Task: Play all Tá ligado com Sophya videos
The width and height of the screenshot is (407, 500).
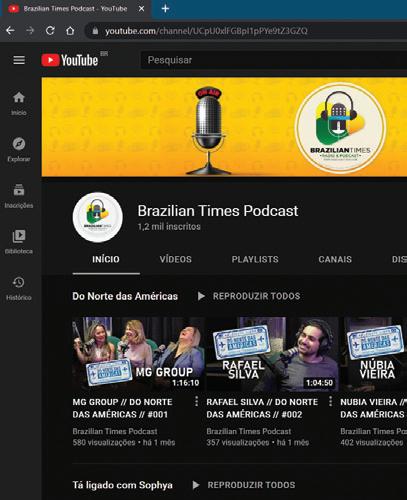Action: (244, 485)
